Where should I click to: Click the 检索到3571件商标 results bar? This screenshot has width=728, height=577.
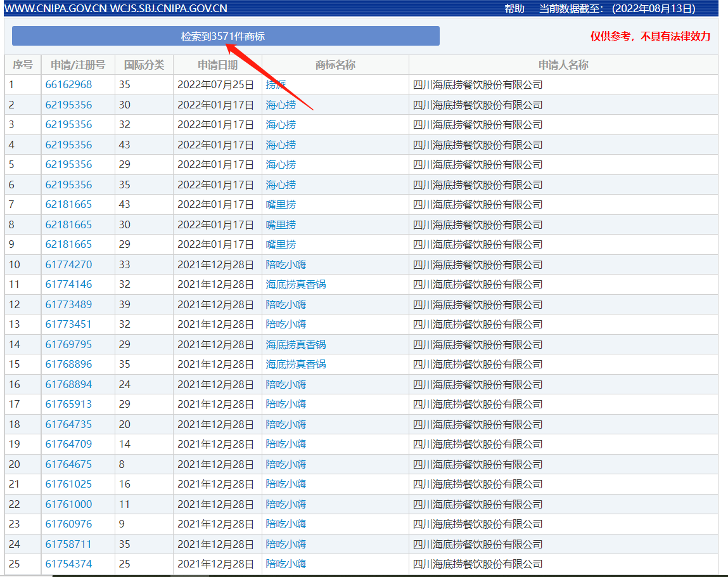pyautogui.click(x=226, y=36)
